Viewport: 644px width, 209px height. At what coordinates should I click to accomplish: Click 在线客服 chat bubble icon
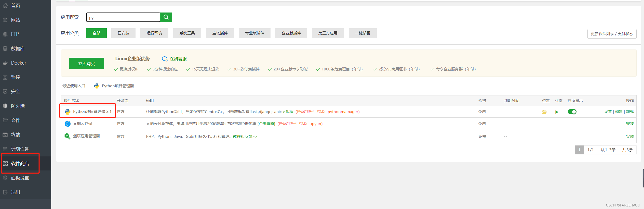click(x=165, y=59)
